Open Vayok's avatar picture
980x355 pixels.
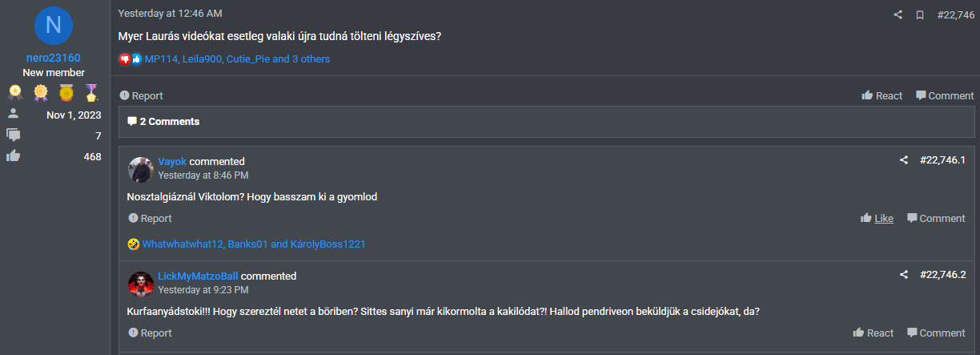point(141,169)
